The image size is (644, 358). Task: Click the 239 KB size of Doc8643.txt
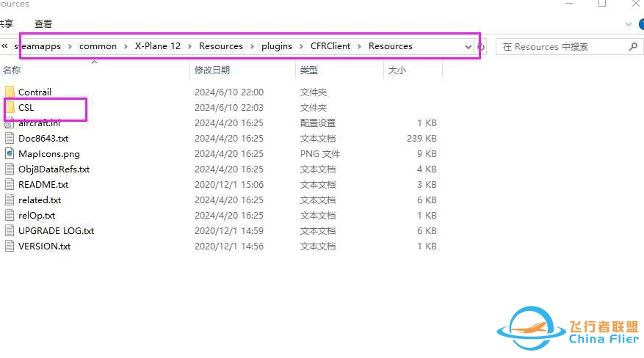click(x=422, y=138)
